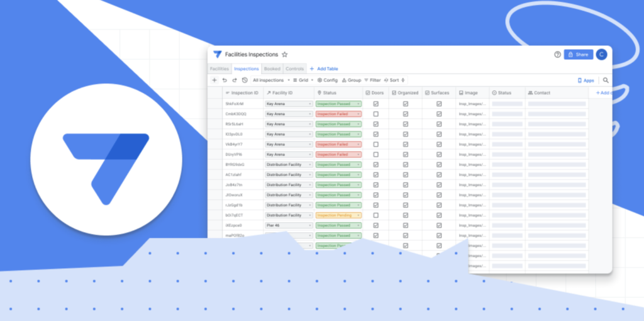Expand the All inspections view dropdown
This screenshot has width=644, height=321.
[x=272, y=81]
